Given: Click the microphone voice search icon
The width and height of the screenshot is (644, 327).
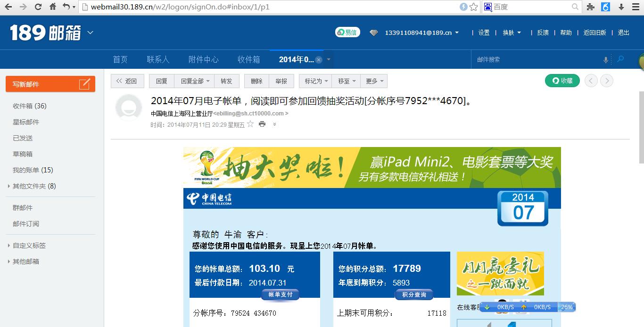Looking at the screenshot, I should click(x=606, y=60).
